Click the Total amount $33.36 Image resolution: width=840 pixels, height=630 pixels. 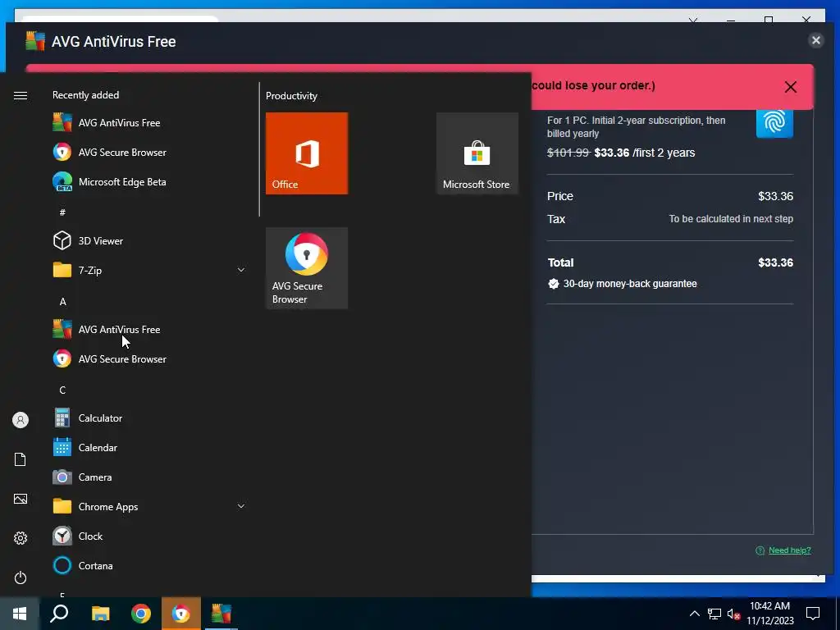click(776, 262)
